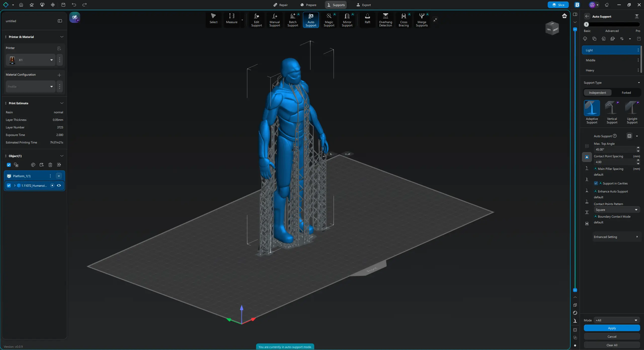Hide the 1.11072_Humanoi model with eye icon

pyautogui.click(x=59, y=185)
